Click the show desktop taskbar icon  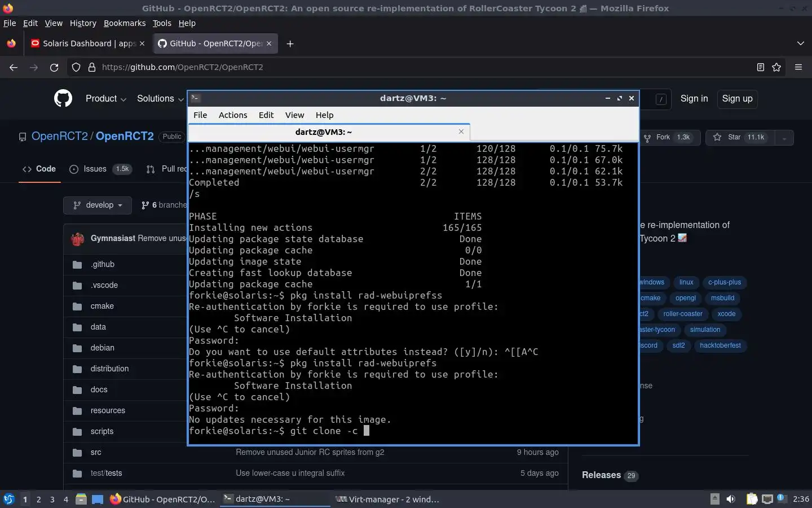pyautogui.click(x=98, y=499)
